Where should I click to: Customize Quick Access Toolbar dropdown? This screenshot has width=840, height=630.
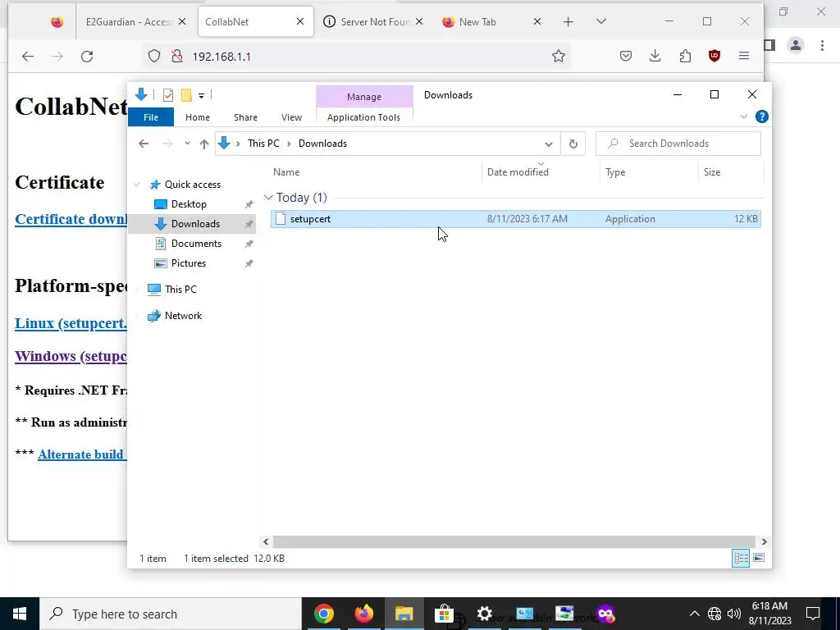pos(202,96)
